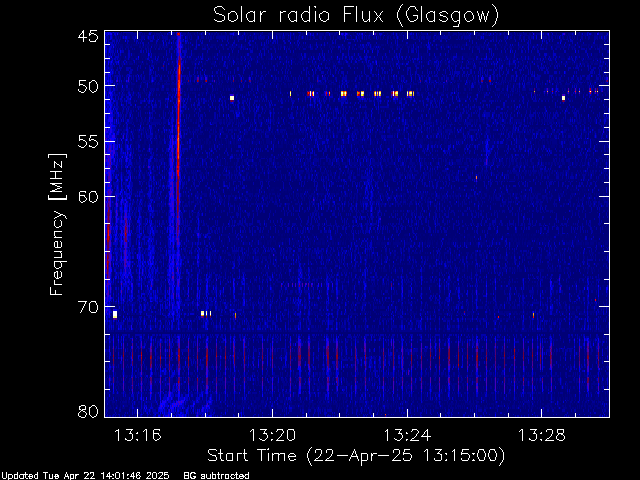Click the 80 frequency tick label
640x480 pixels.
pyautogui.click(x=88, y=411)
